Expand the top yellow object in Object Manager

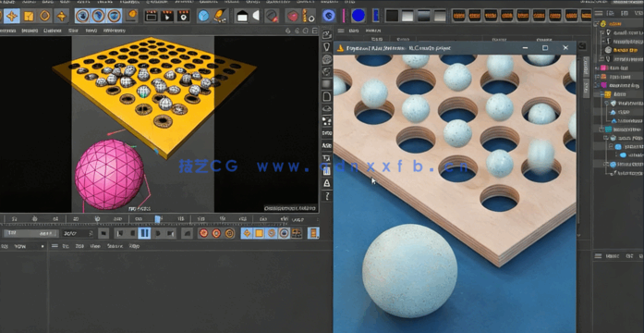tap(597, 24)
